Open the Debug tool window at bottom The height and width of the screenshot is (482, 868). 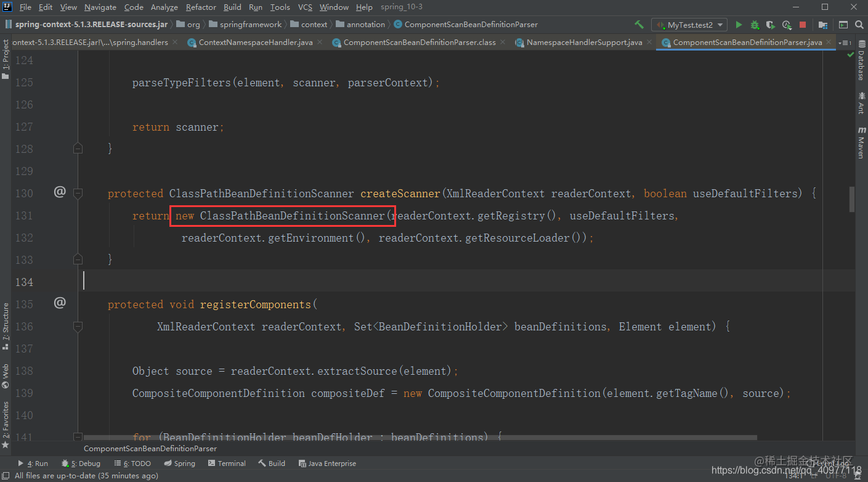(x=81, y=464)
